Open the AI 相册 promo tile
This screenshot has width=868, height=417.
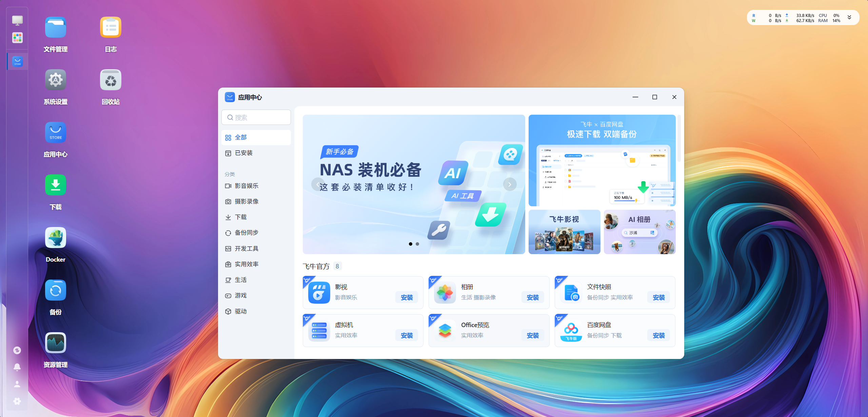tap(639, 232)
